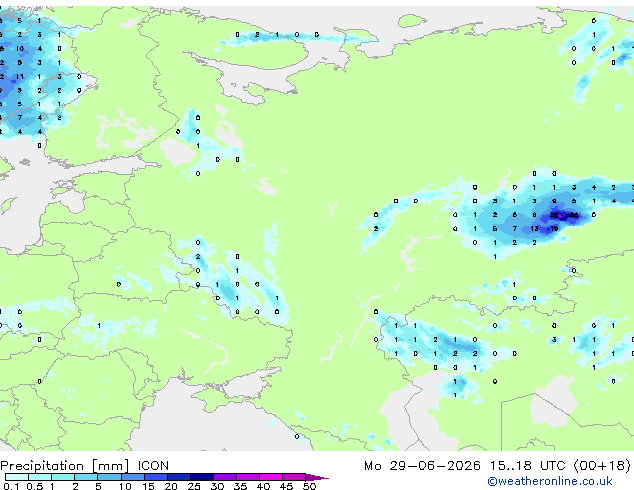This screenshot has width=634, height=490.
Task: Click the '10' scale label under the legend
Action: [125, 486]
